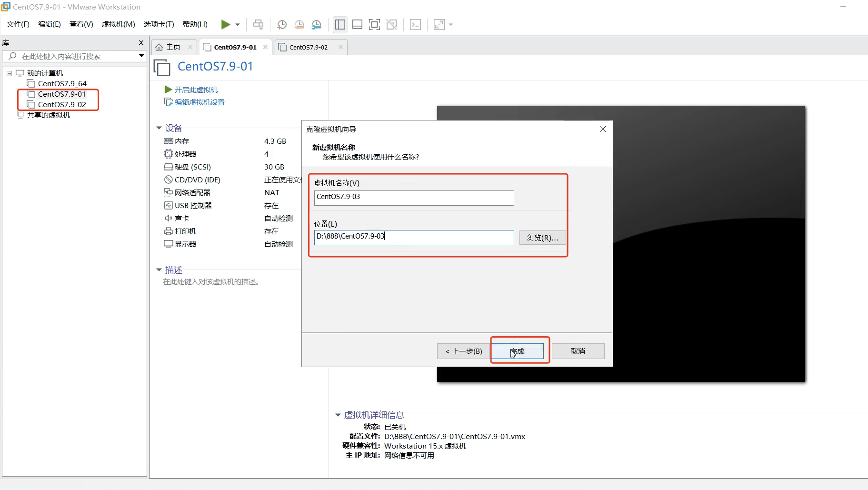Click the 虚拟机名称 input field
Screen dimensions: 868x490
click(x=414, y=198)
